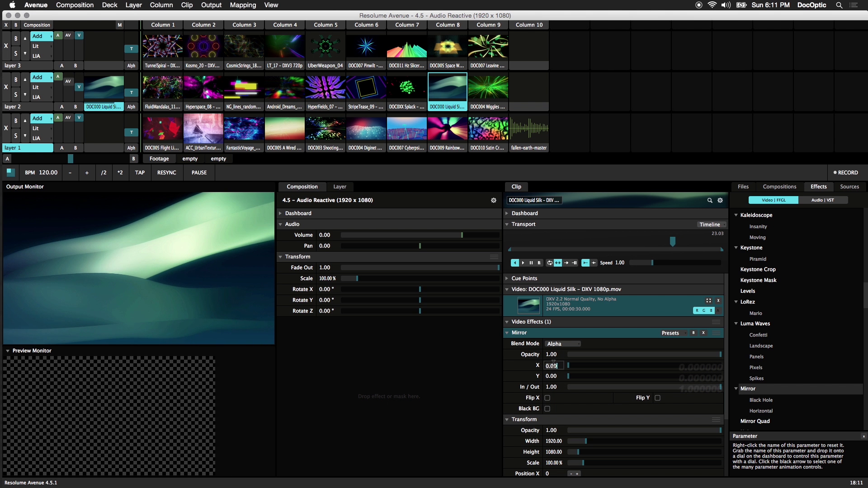
Task: Click the Clip panel search magnifier
Action: point(710,200)
